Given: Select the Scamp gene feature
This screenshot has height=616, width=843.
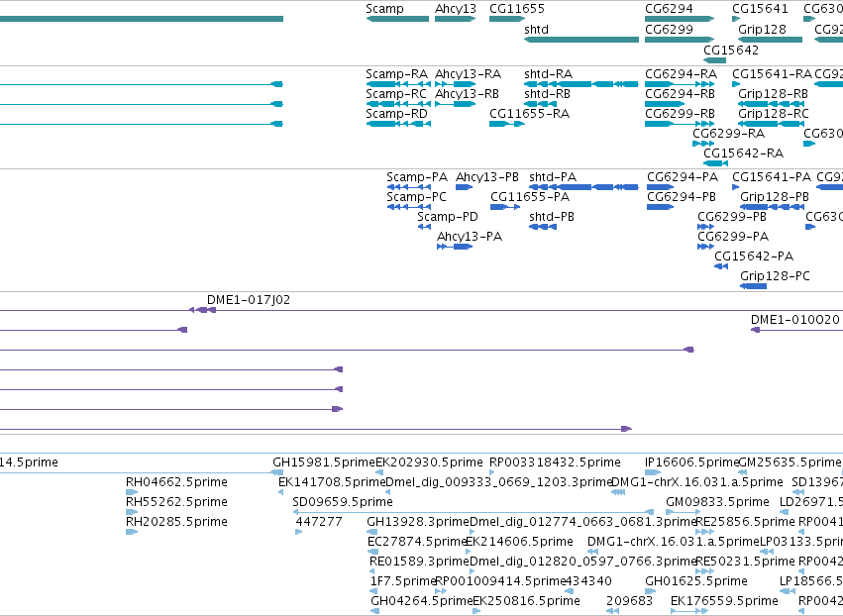Looking at the screenshot, I should (397, 19).
